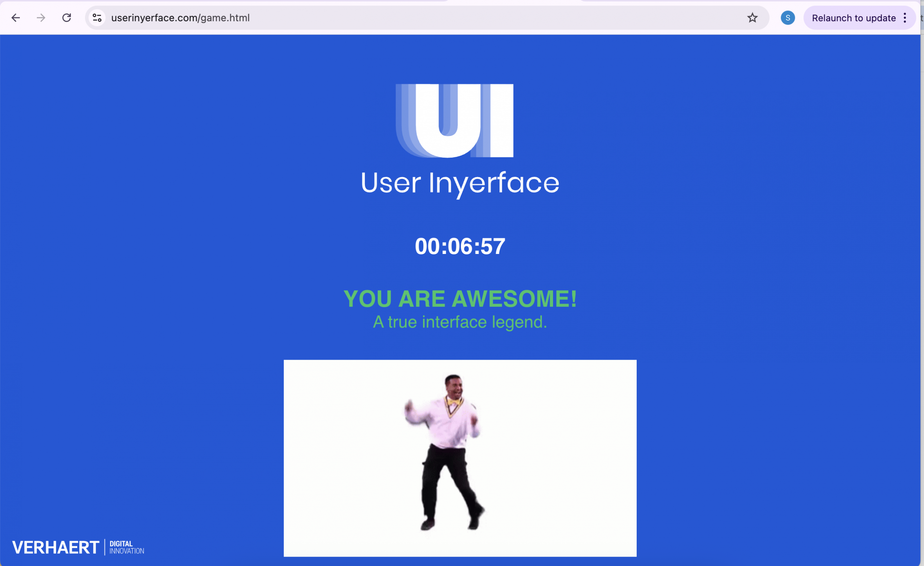Click the white letter I in logo
924x566 pixels.
[x=502, y=121]
